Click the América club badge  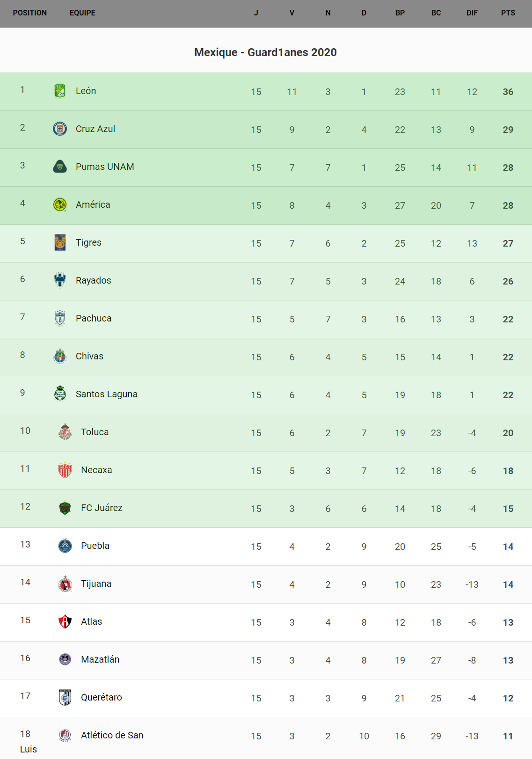(60, 204)
